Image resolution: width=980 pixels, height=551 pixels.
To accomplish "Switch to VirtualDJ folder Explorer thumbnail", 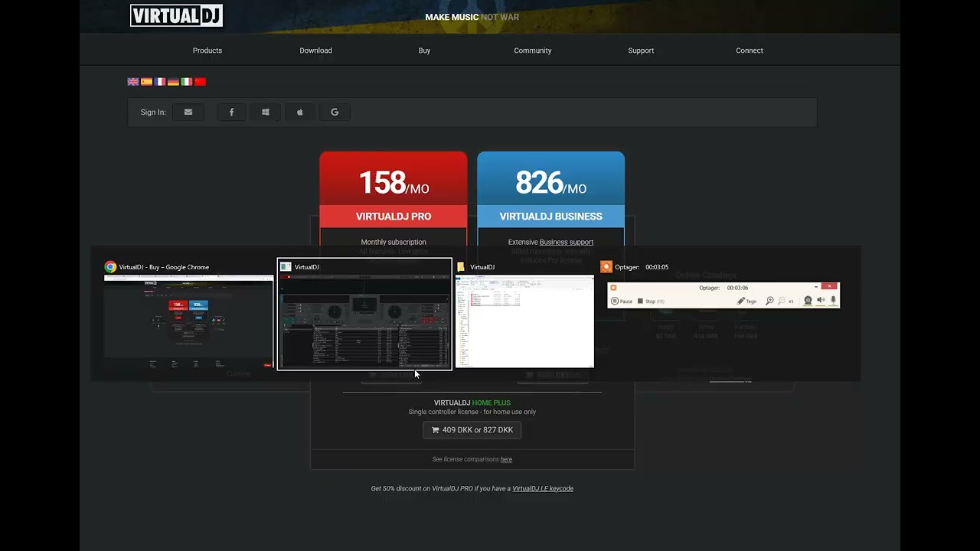I will pos(525,322).
